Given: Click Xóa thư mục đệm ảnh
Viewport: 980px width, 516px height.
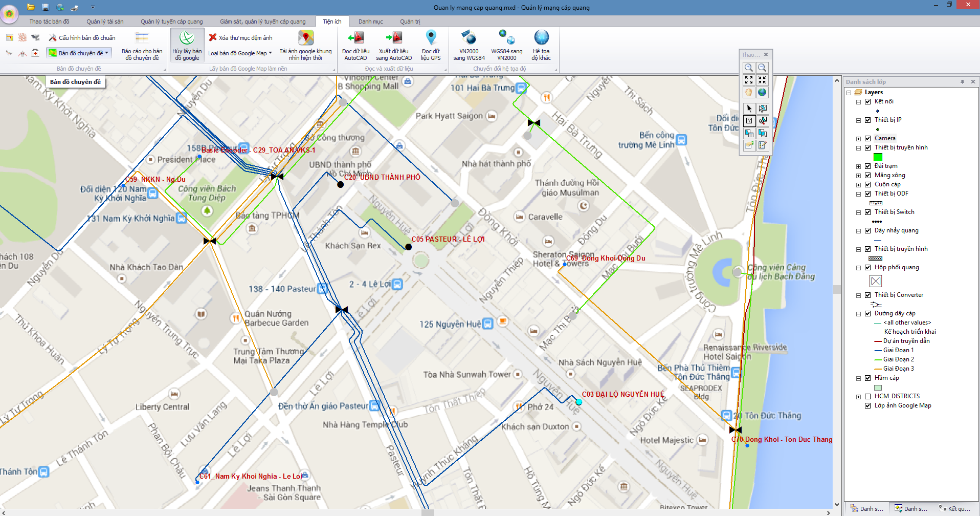Looking at the screenshot, I should pyautogui.click(x=240, y=38).
